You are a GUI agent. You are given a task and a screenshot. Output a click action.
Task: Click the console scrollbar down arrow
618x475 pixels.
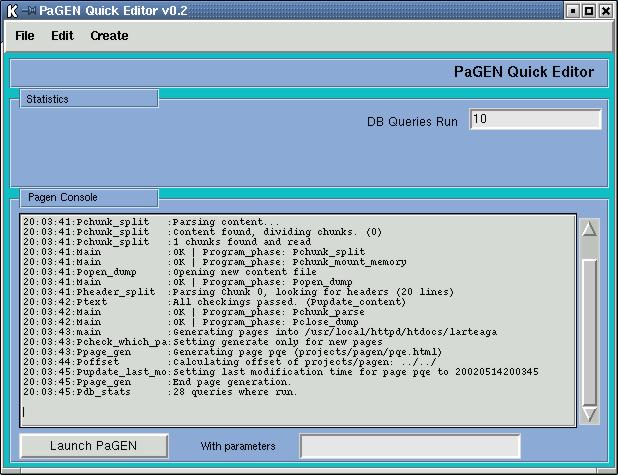pyautogui.click(x=589, y=414)
